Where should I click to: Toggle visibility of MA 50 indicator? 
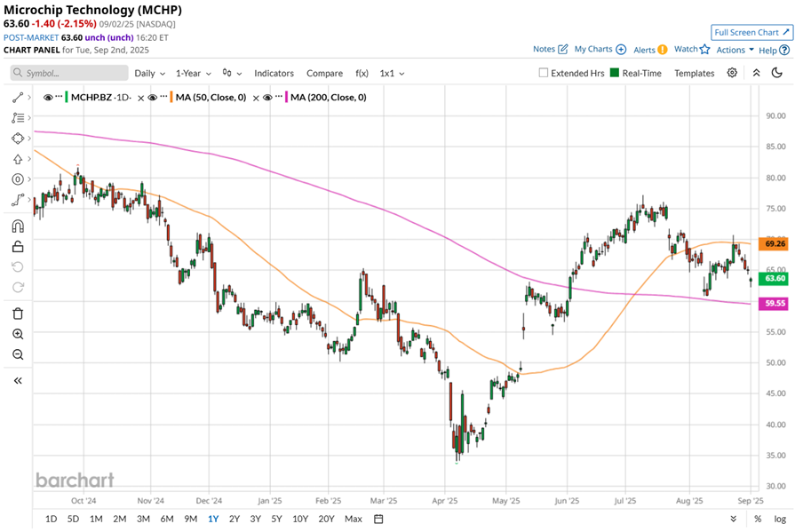coord(153,98)
